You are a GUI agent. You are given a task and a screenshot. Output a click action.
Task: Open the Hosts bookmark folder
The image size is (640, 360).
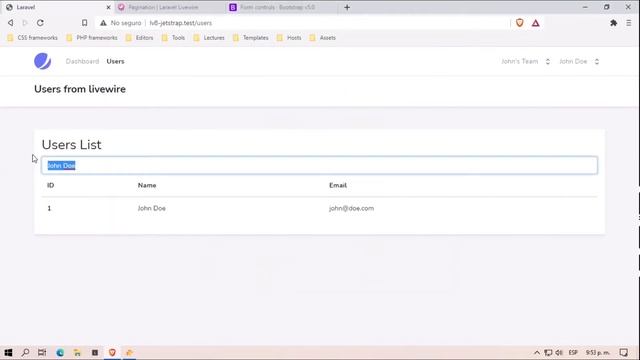pos(289,38)
